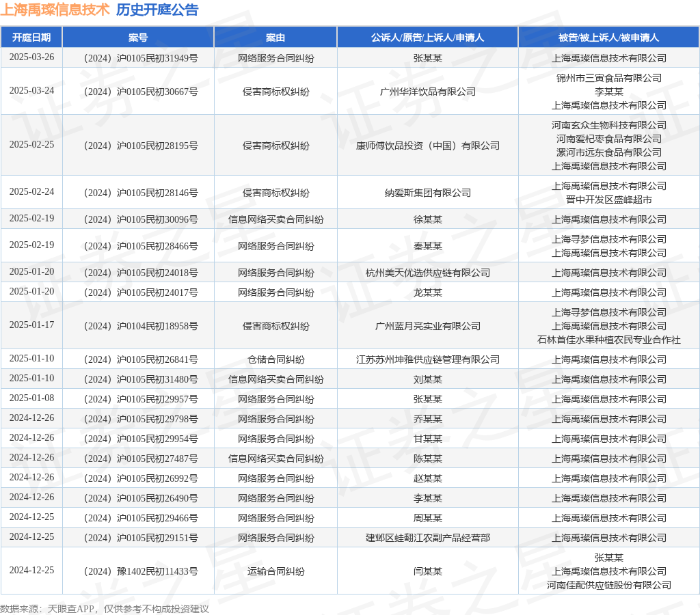Click the data source note 天眼查APP

click(x=71, y=609)
